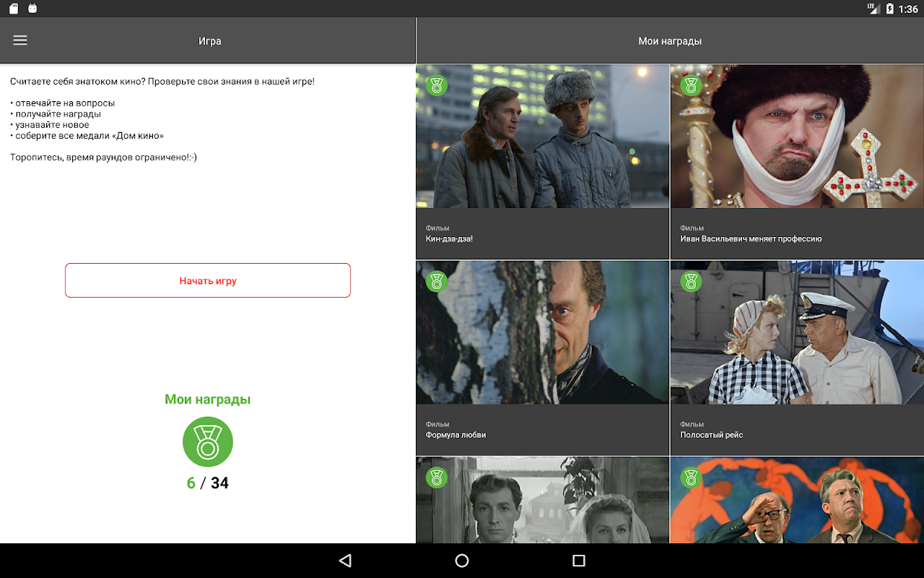Click Фильм label above Полосатый рейс
Image resolution: width=924 pixels, height=578 pixels.
tap(692, 424)
